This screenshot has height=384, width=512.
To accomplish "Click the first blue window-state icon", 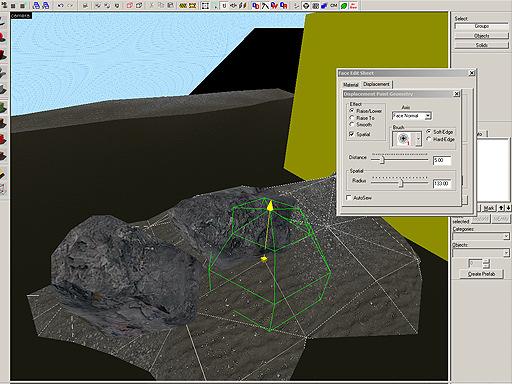I will click(x=36, y=5).
